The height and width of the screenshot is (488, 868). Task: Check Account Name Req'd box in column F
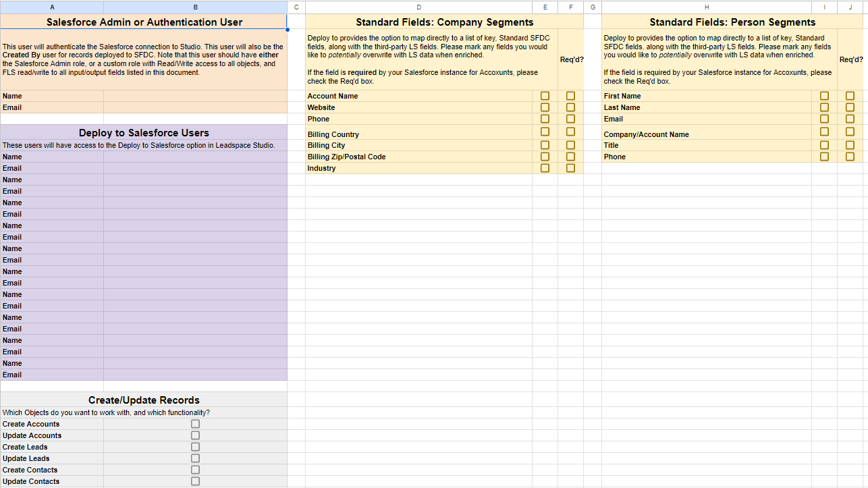570,96
